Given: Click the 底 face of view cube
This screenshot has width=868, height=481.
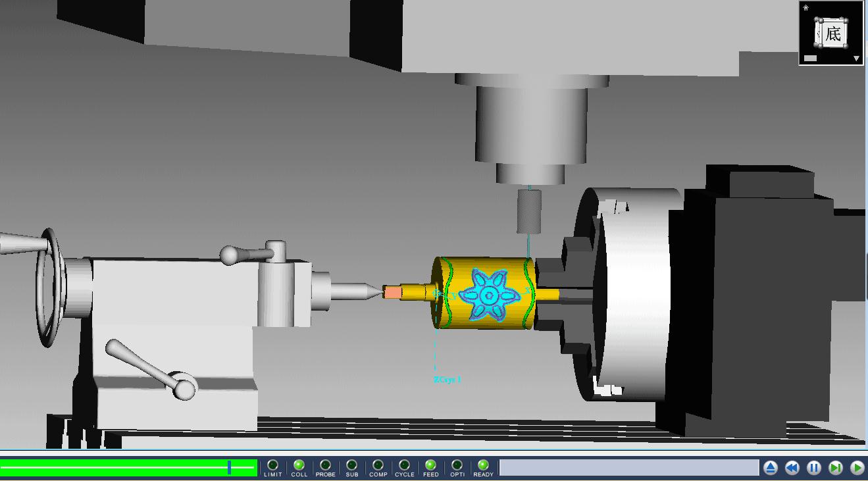Looking at the screenshot, I should (832, 34).
